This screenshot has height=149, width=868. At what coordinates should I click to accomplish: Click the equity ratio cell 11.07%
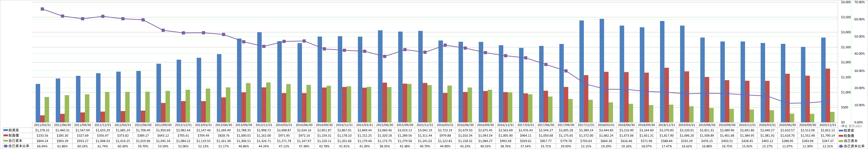(787, 147)
